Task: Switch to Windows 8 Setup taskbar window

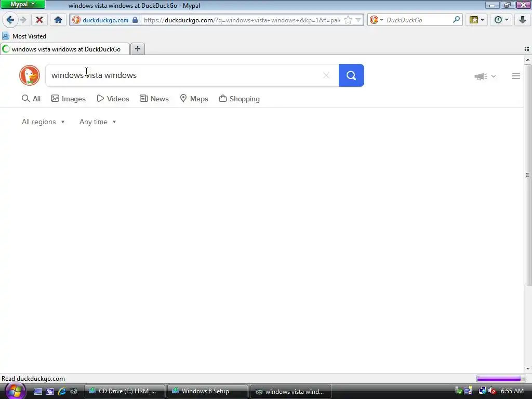Action: click(207, 391)
